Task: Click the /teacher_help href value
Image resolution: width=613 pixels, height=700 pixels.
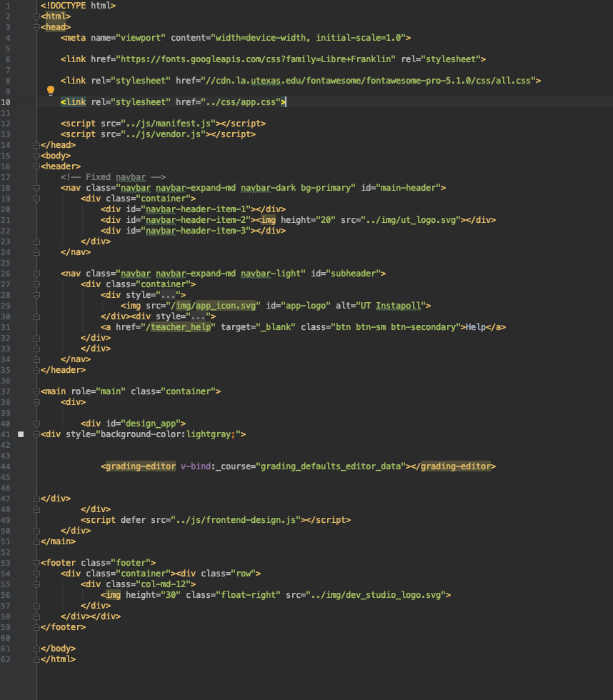Action: click(178, 327)
